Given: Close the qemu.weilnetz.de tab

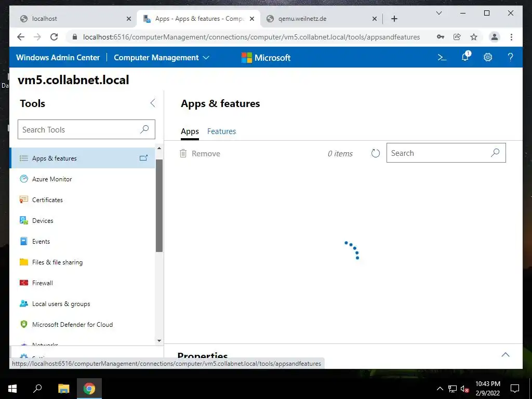Looking at the screenshot, I should (x=374, y=19).
